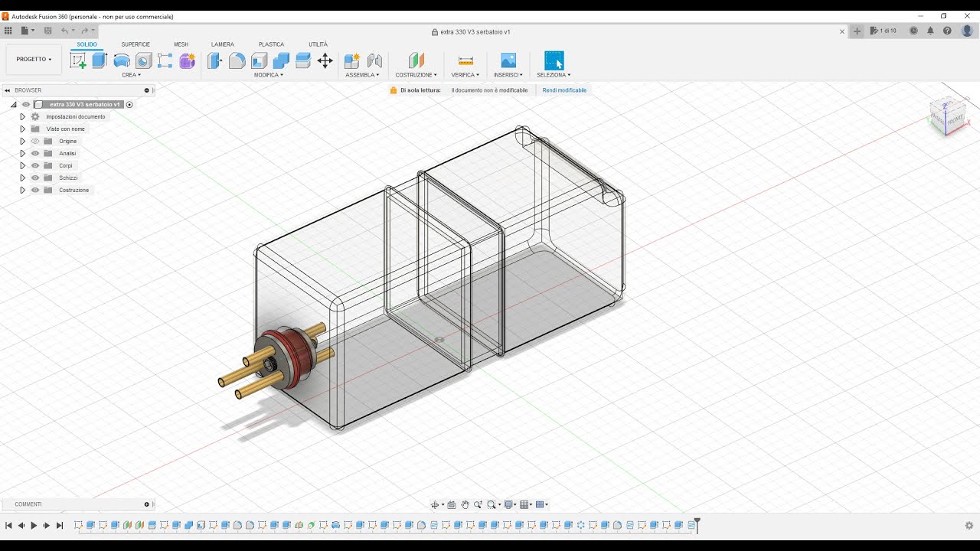Open a new design tab with plus
980x551 pixels.
click(x=857, y=31)
